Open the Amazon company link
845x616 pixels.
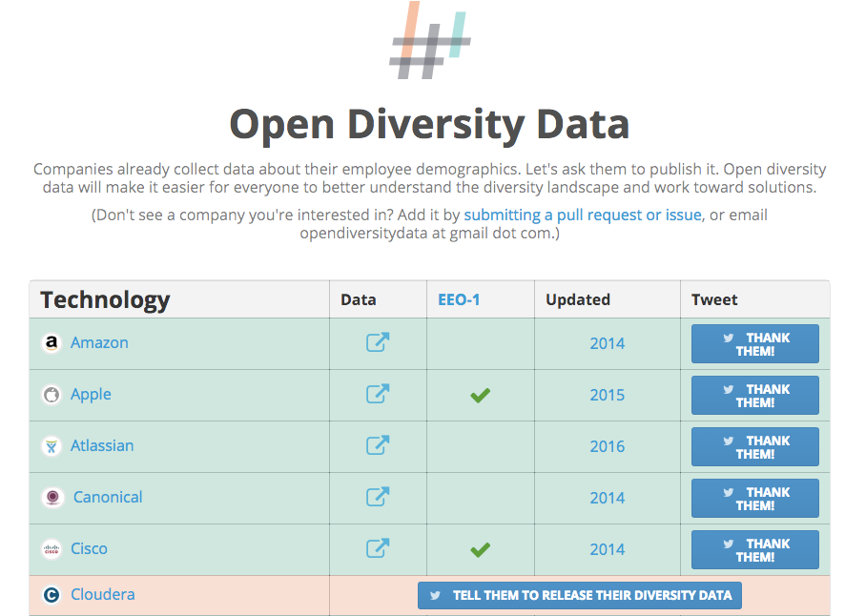tap(100, 342)
